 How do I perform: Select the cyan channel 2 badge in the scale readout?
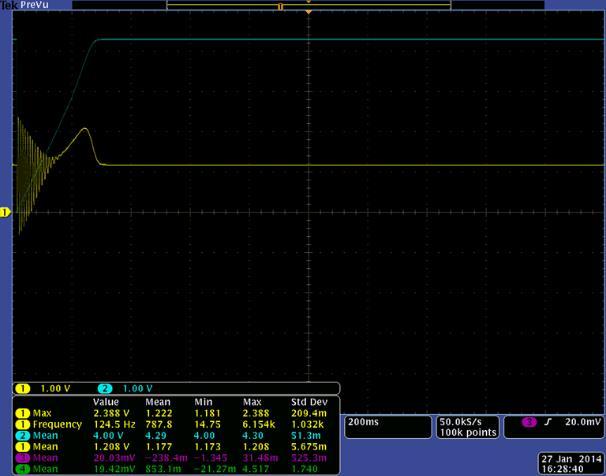coord(105,389)
